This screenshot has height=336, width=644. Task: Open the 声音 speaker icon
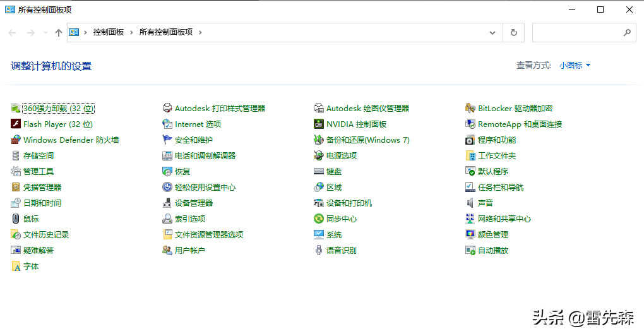[x=470, y=203]
